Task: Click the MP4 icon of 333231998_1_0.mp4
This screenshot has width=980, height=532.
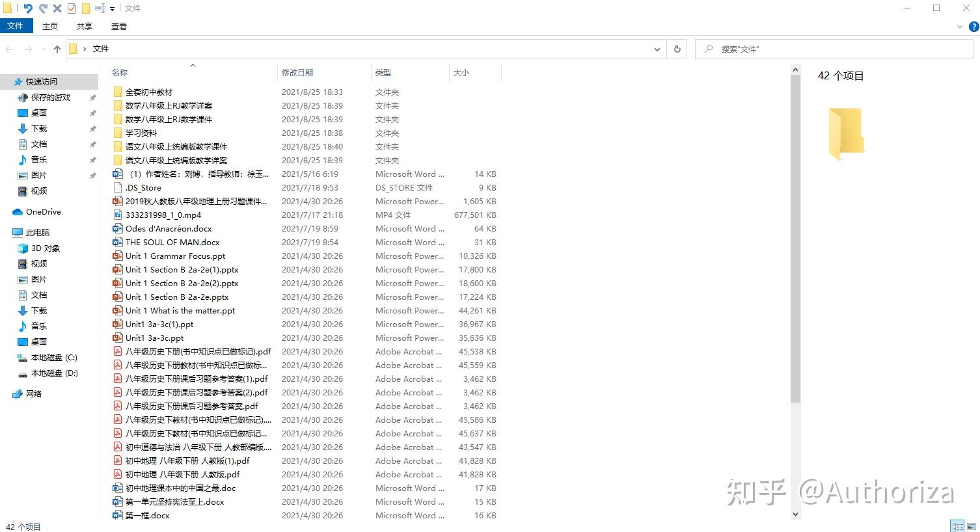Action: pos(118,215)
